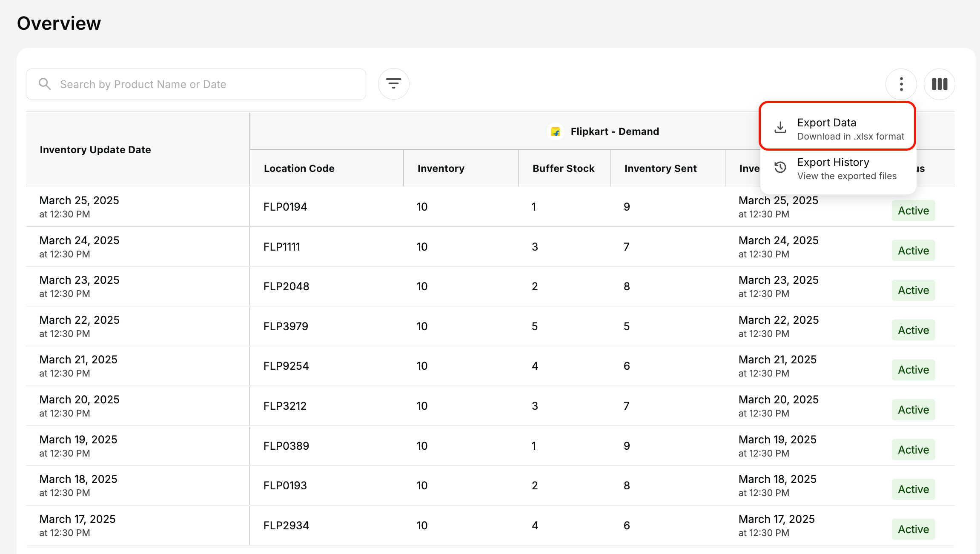Click buffer stock value 2 for FLP2048
This screenshot has width=980, height=554.
tap(535, 286)
